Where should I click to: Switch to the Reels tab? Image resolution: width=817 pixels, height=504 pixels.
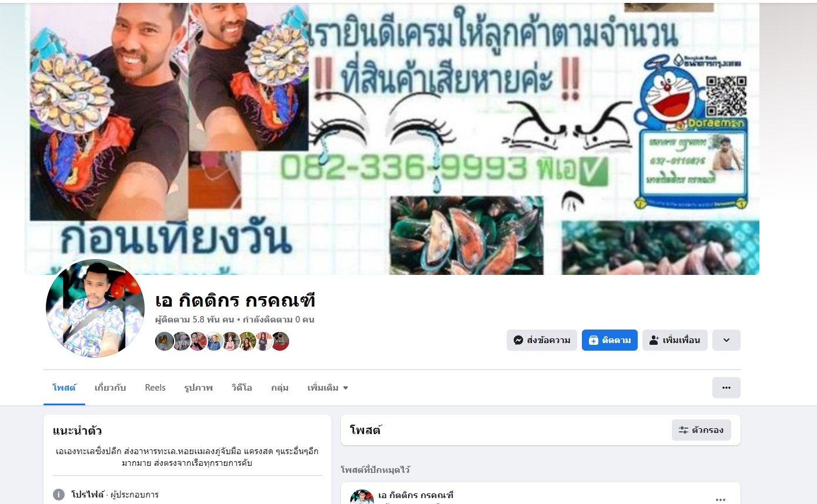pos(155,388)
